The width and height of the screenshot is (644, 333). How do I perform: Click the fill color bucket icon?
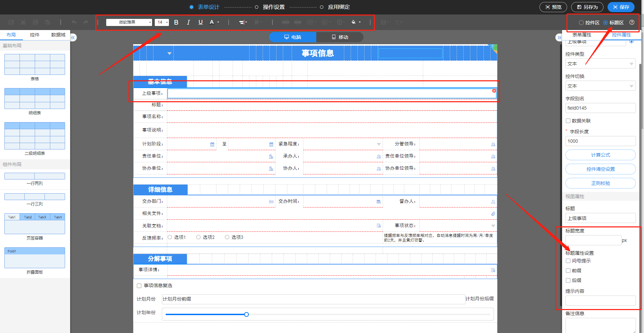tap(353, 22)
